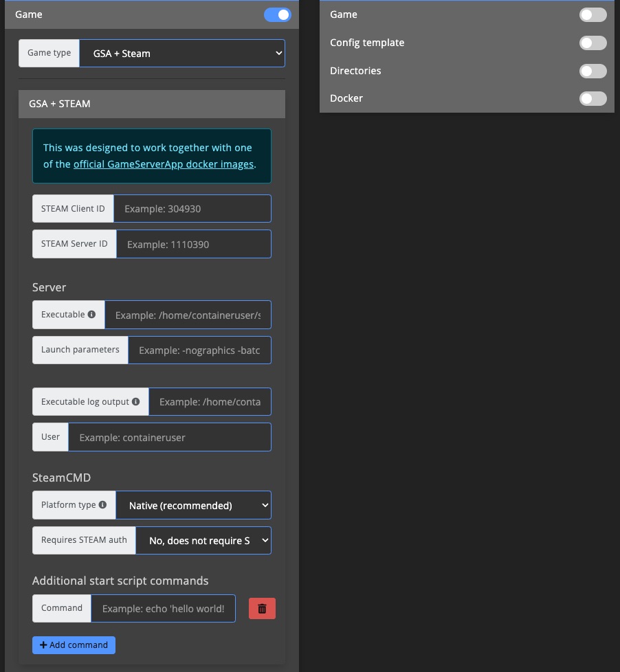Enable the Docker toggle
This screenshot has width=620, height=672.
point(592,98)
